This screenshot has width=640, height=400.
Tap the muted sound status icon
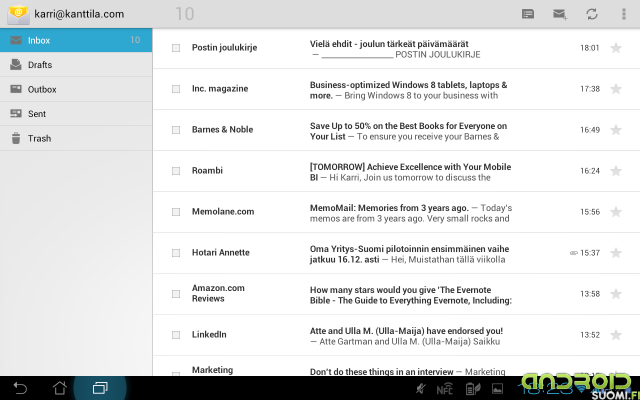click(420, 389)
